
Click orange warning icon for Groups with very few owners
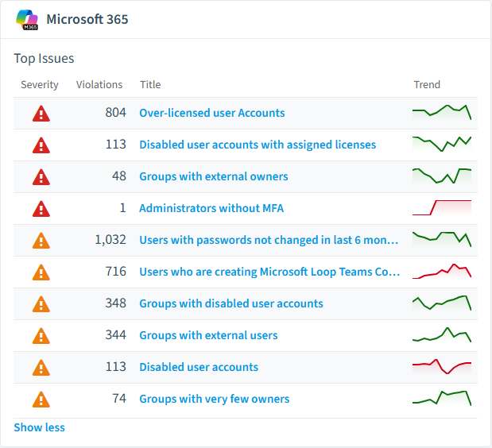pyautogui.click(x=41, y=400)
